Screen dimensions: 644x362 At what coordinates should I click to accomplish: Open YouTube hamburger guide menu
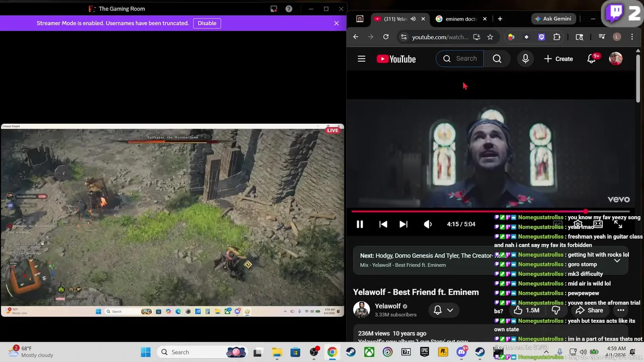361,59
